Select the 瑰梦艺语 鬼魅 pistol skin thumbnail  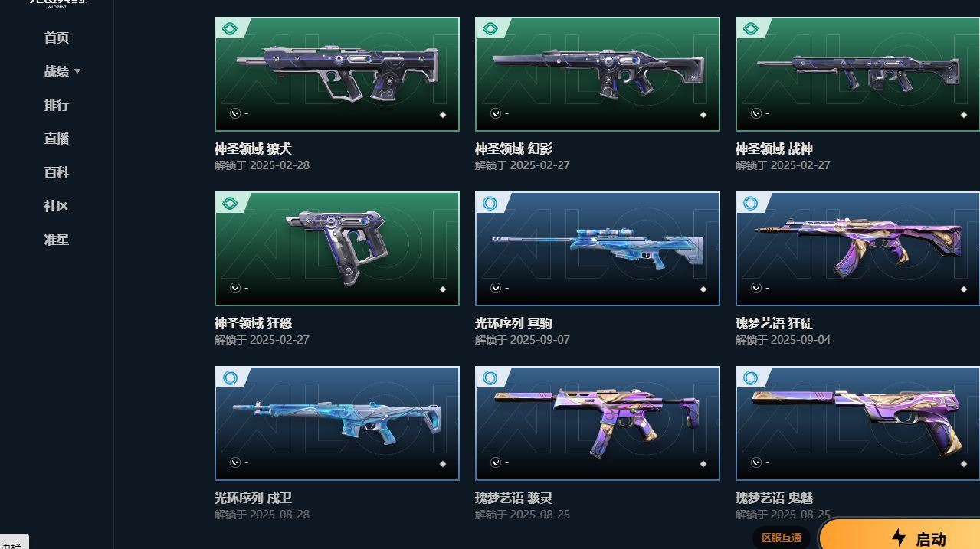click(857, 423)
